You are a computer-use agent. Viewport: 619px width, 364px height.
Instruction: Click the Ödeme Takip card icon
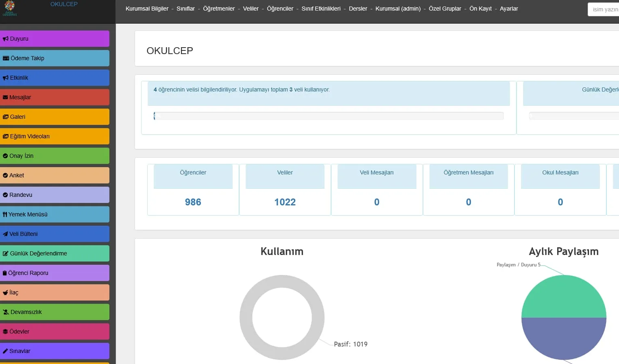6,59
